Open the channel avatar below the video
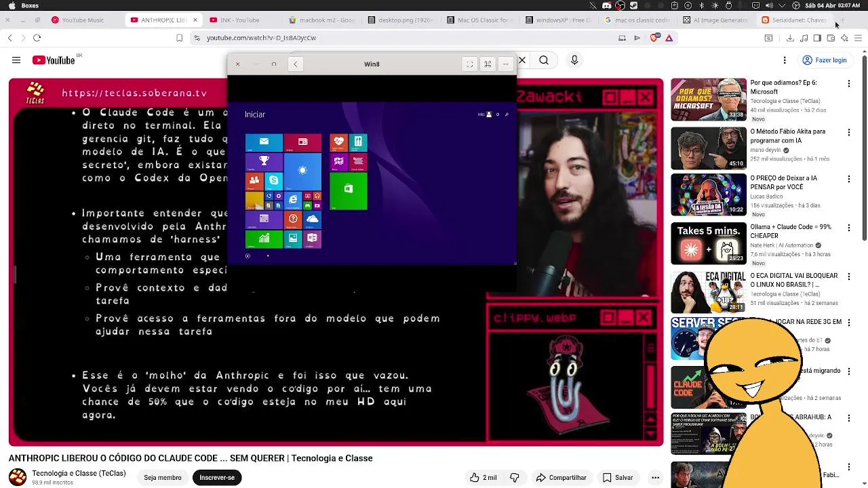This screenshot has height=488, width=868. click(x=18, y=477)
